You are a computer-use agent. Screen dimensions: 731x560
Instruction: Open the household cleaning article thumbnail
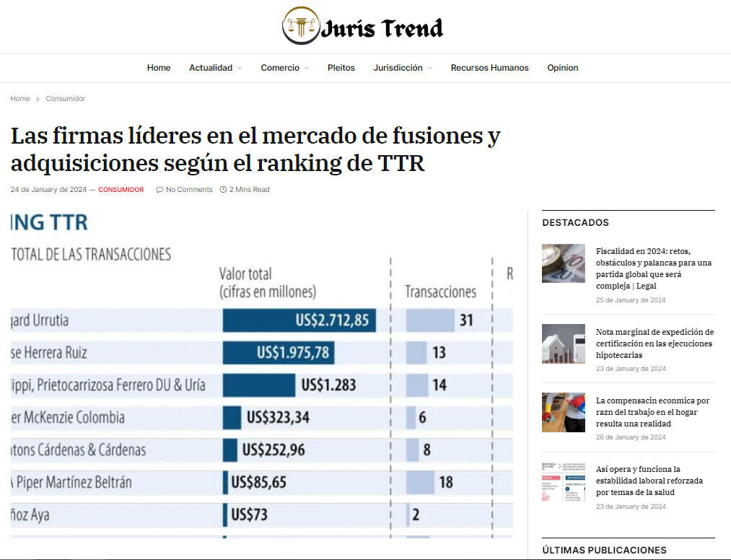coord(564,412)
